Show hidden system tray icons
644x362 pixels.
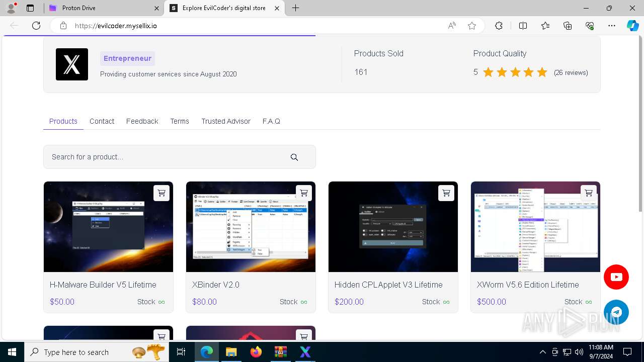coord(542,352)
